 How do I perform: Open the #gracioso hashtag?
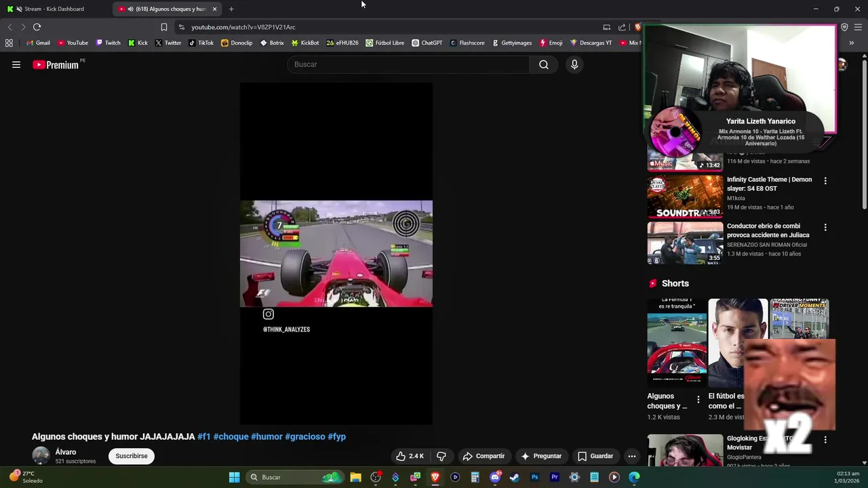[305, 436]
